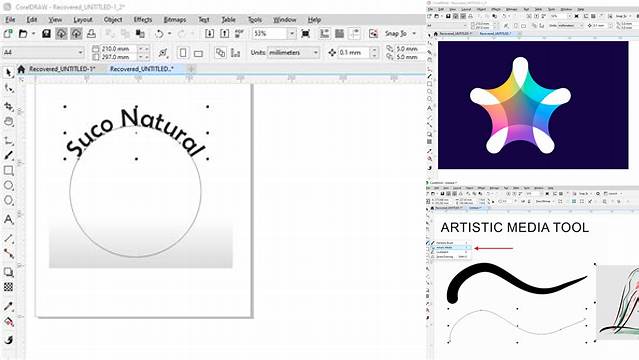Viewport: 639px width, 360px height.
Task: Select the Interactive Fill tool in toolbox
Action: click(9, 322)
